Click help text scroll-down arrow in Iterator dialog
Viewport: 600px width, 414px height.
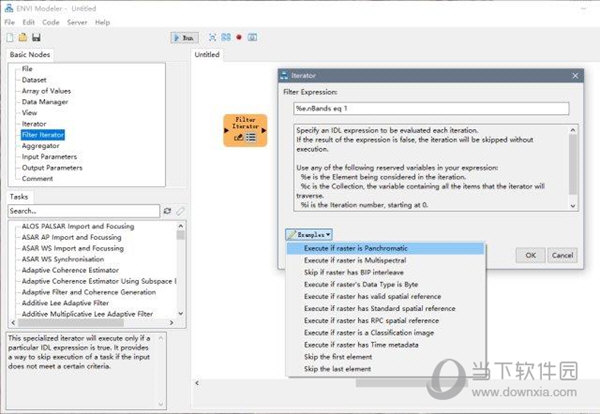pos(573,206)
